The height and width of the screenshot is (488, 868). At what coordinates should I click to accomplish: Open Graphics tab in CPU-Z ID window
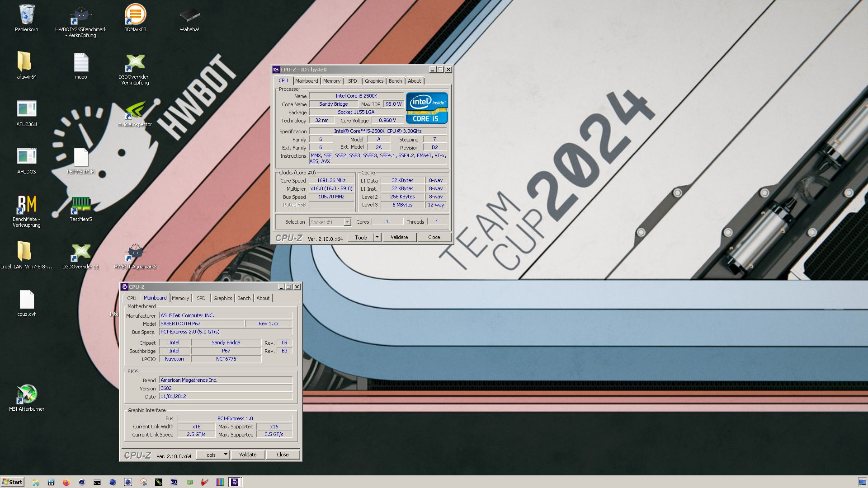(374, 81)
